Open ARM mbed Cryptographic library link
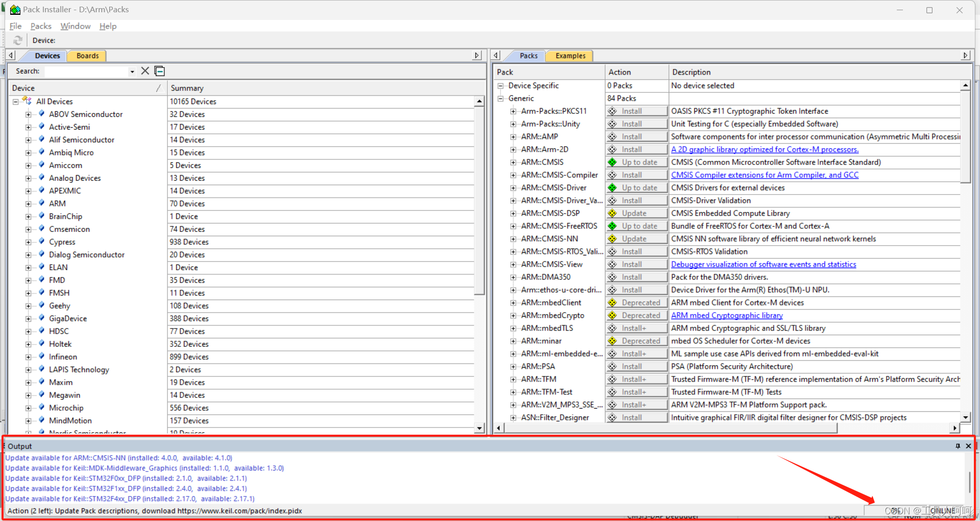Screen dimensions: 980x521 (727, 316)
